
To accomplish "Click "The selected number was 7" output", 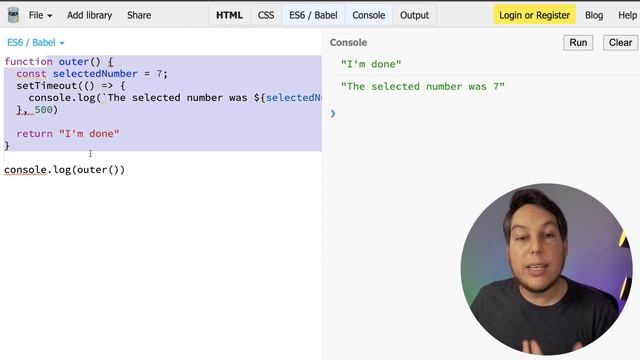I will click(423, 87).
